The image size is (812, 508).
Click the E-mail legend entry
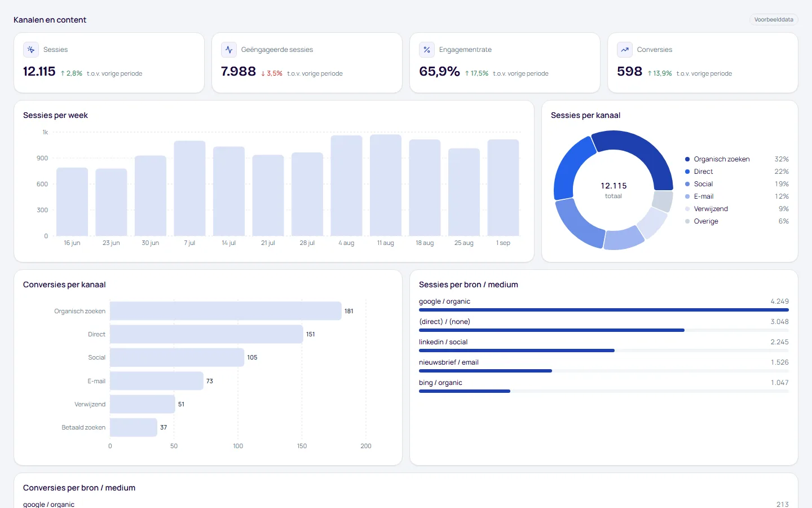[736, 196]
